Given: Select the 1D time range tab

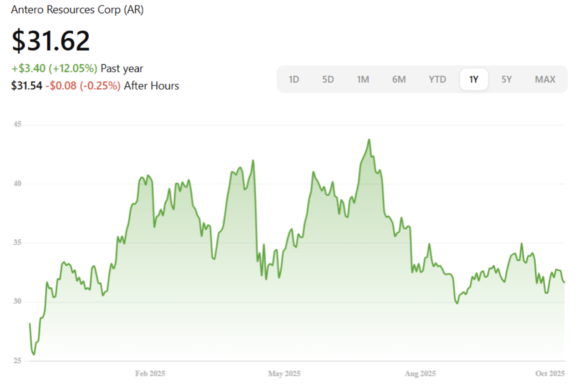Looking at the screenshot, I should point(294,80).
